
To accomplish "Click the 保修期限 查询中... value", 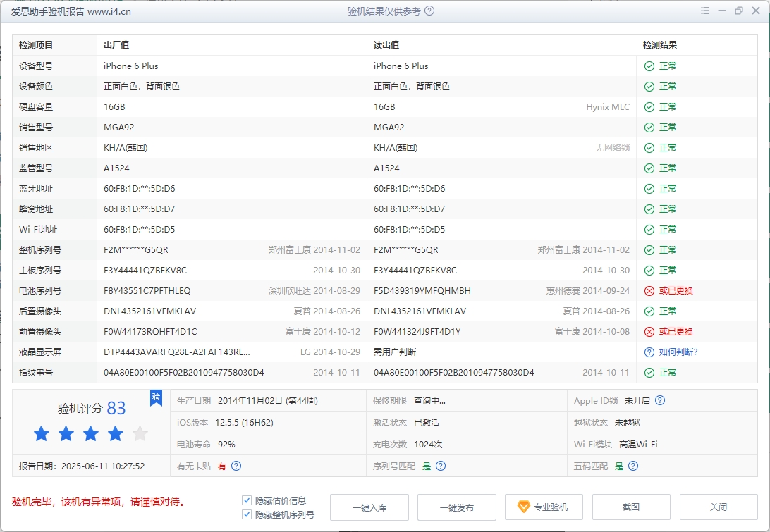I will 429,400.
